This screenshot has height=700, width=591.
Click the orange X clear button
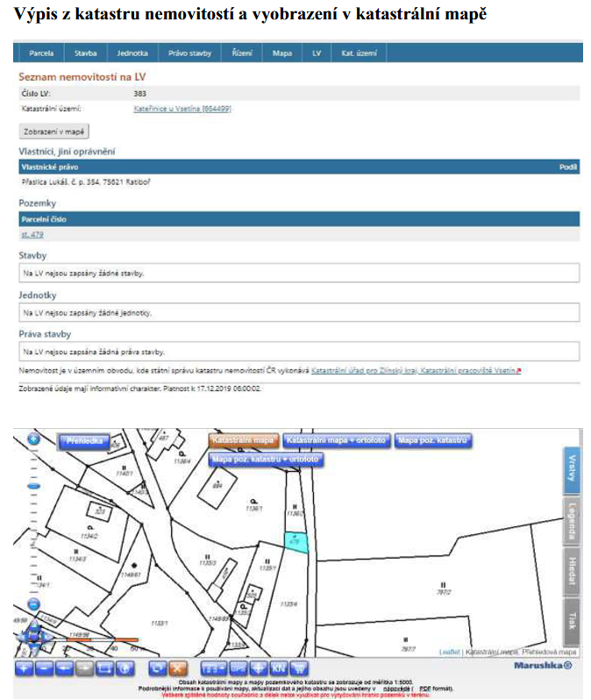(178, 668)
